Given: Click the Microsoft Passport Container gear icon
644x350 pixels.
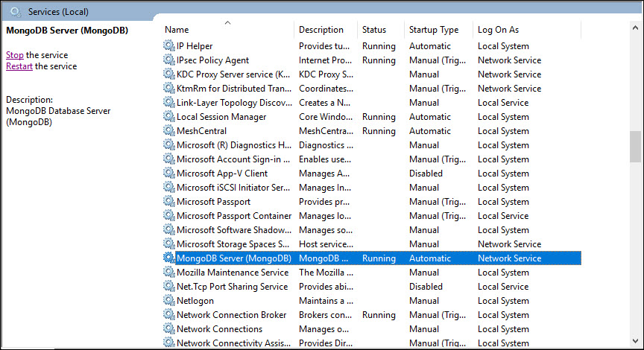Looking at the screenshot, I should coord(168,215).
